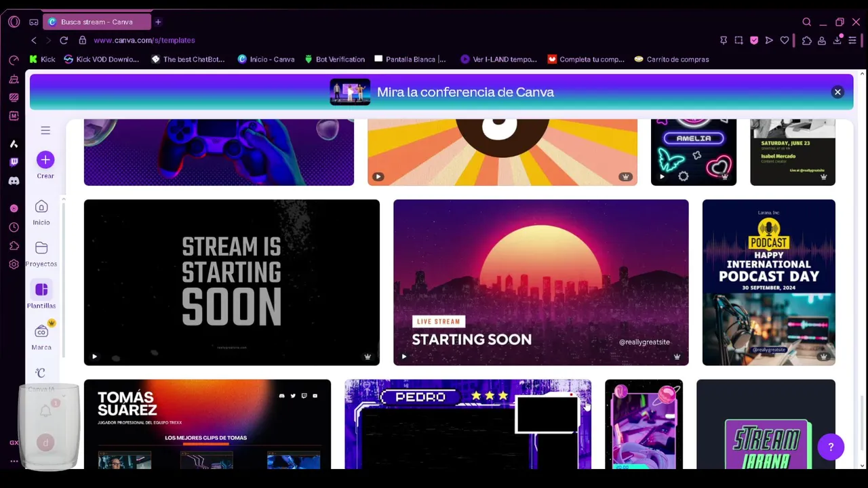Open Amelia neon template
Screen dimensions: 868x488
(694, 152)
